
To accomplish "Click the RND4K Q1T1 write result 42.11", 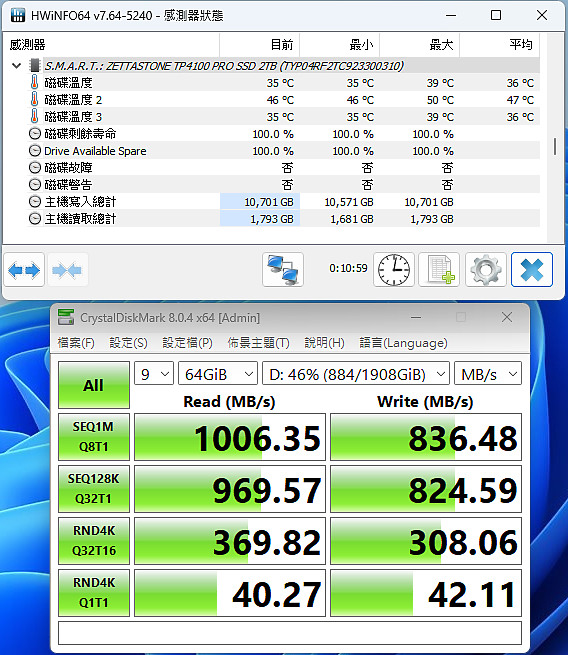I will [x=426, y=593].
